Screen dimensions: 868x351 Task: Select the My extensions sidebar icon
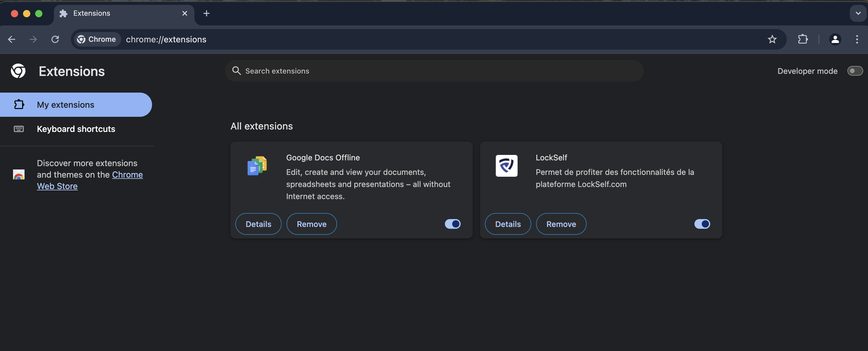(19, 105)
